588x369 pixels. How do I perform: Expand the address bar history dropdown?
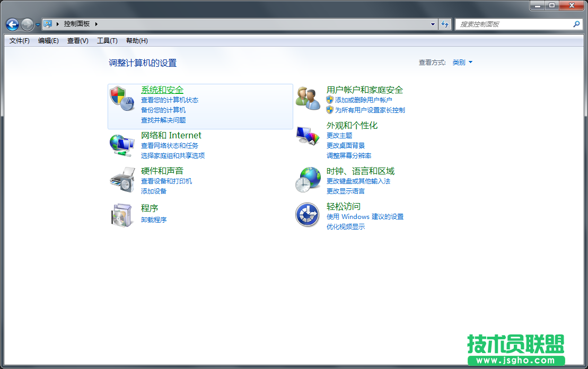[432, 24]
